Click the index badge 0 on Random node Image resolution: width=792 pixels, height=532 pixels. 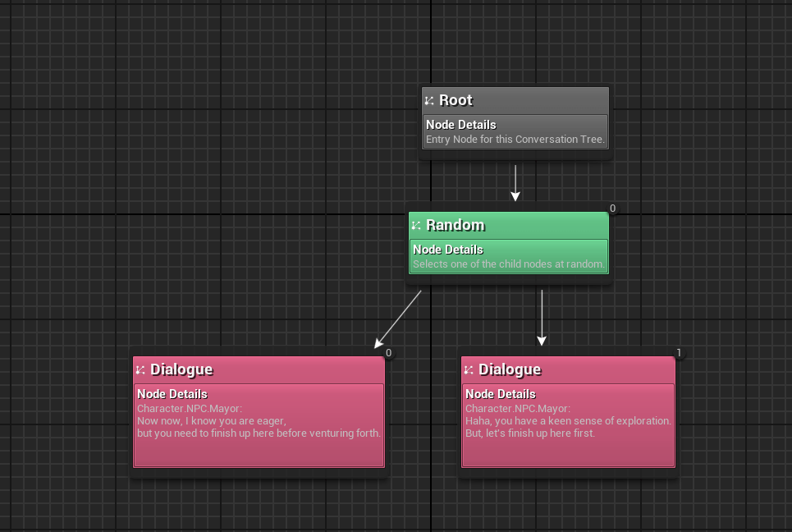coord(612,209)
